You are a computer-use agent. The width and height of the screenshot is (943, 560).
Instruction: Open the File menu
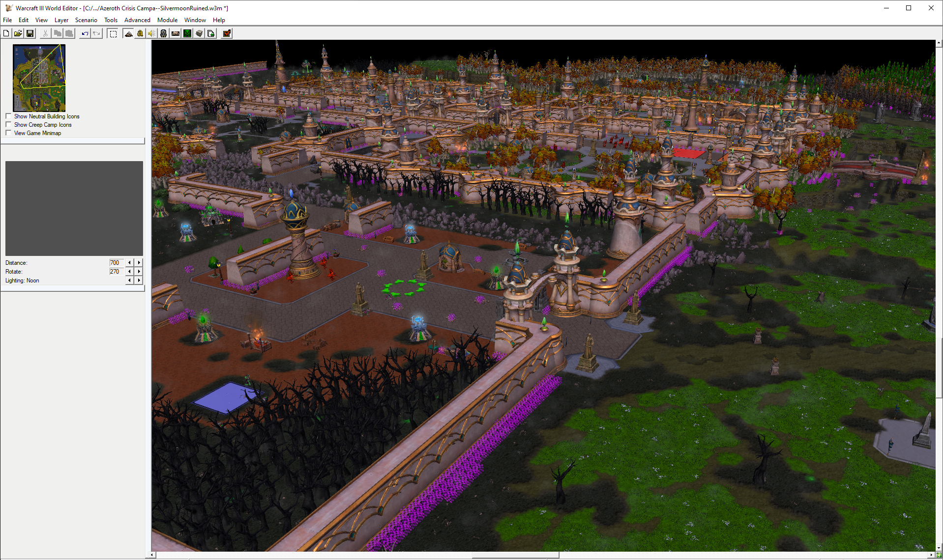7,20
